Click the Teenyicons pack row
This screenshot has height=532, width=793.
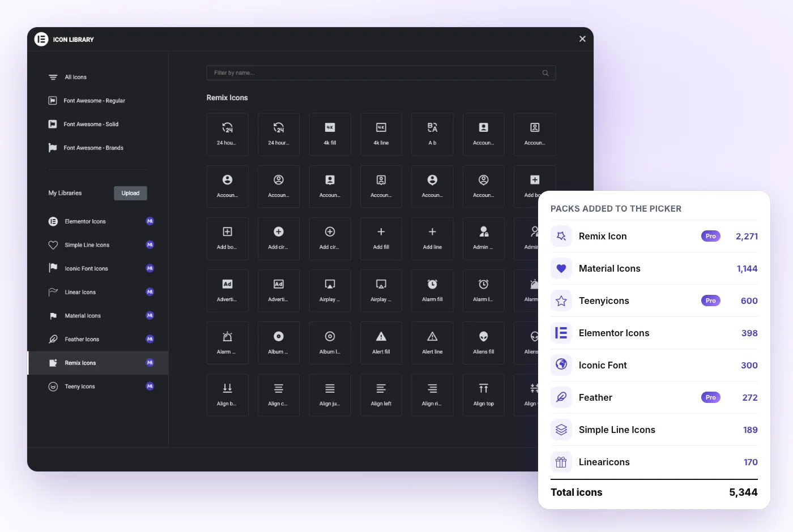coord(654,301)
